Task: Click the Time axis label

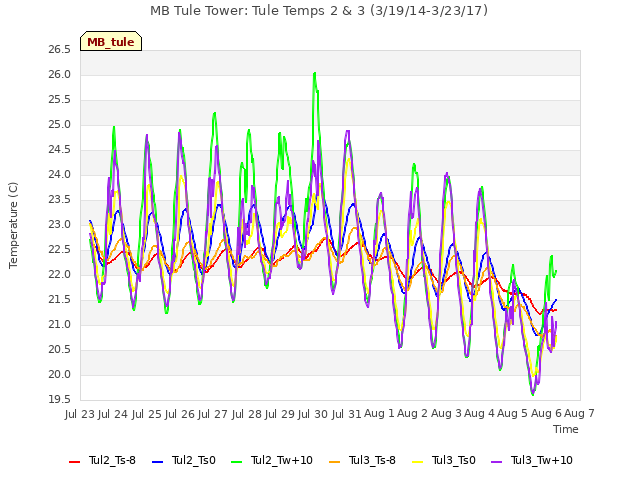Action: (566, 429)
